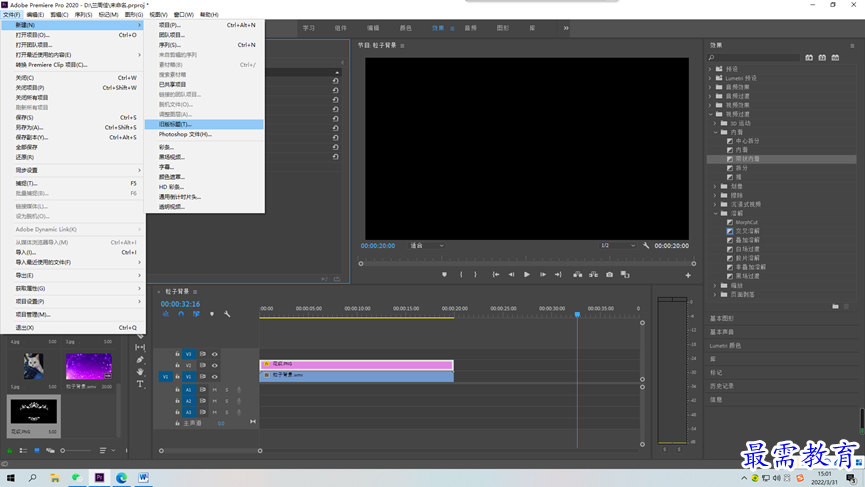Expand Lumetri presets folder
This screenshot has height=487, width=865.
(711, 78)
